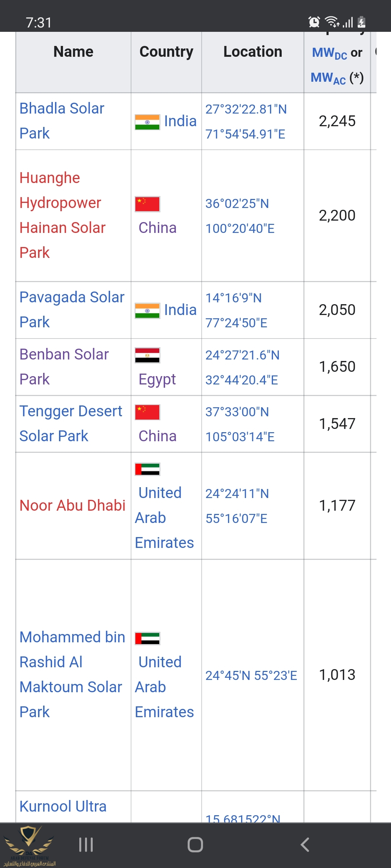The height and width of the screenshot is (868, 391).
Task: Tap the Android back navigation icon
Action: (x=305, y=845)
